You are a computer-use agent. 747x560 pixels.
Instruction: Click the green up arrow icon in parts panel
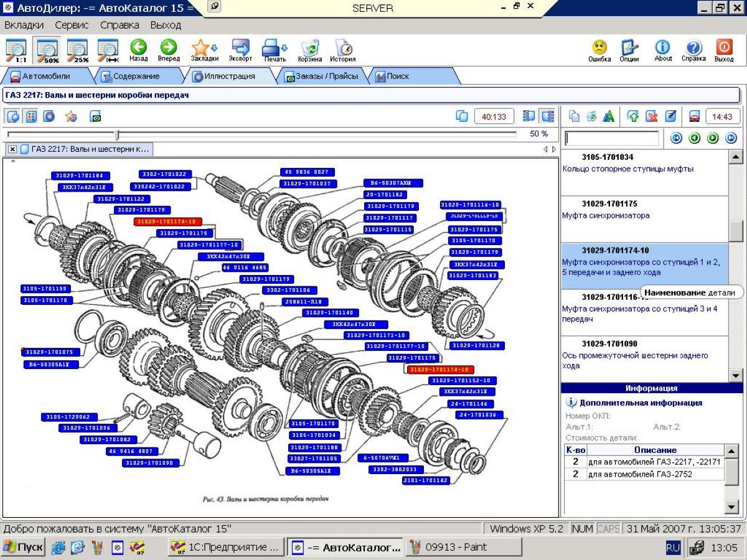pyautogui.click(x=633, y=116)
